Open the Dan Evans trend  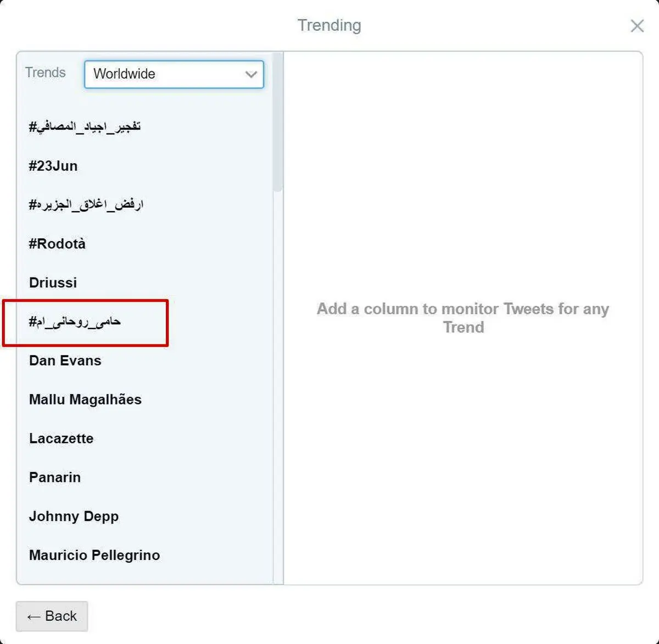[x=65, y=360]
